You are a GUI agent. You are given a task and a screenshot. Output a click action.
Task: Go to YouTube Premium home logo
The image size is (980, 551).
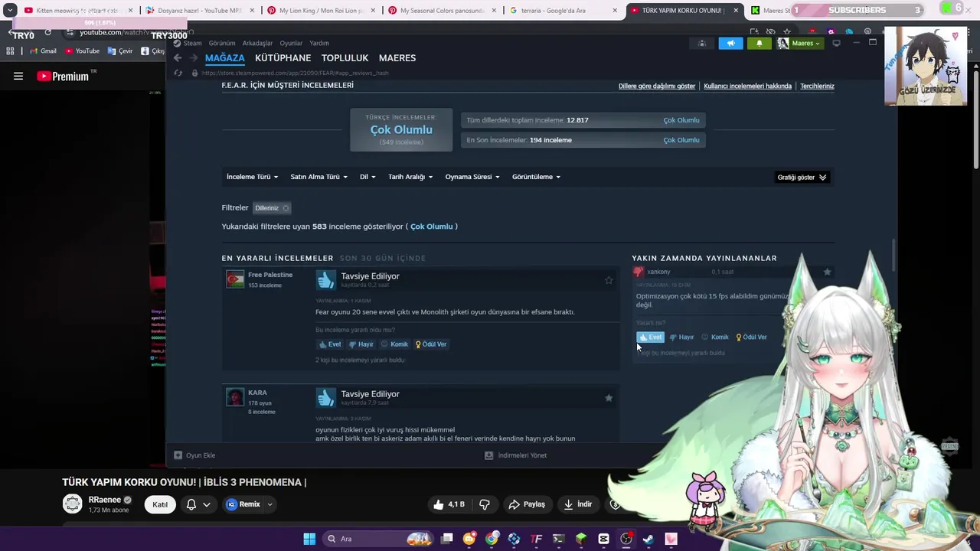pos(63,76)
